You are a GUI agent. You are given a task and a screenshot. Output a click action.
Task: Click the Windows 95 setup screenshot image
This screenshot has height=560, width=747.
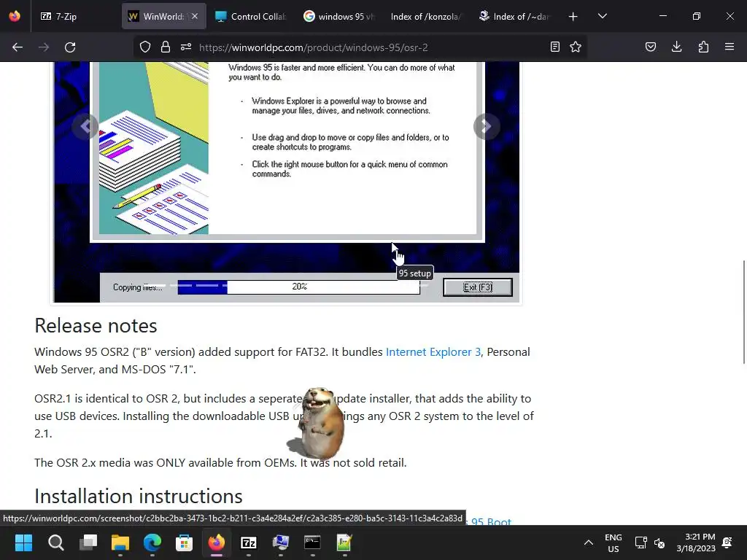(x=286, y=182)
